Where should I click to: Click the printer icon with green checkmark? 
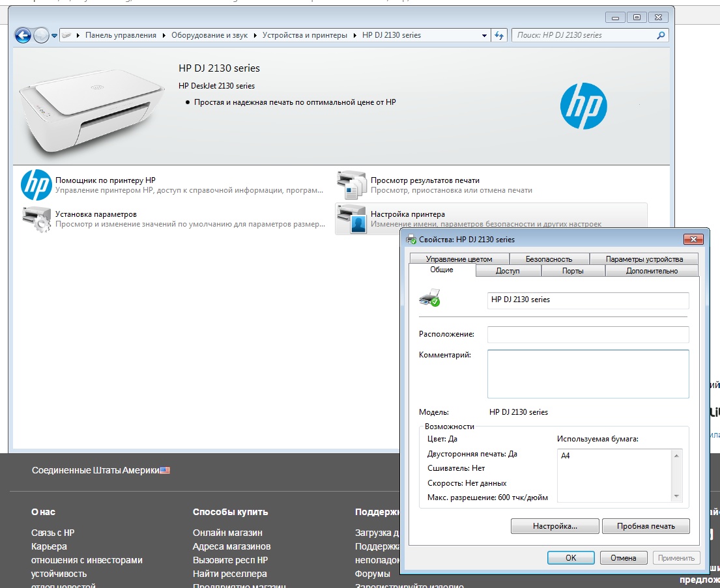pyautogui.click(x=429, y=298)
